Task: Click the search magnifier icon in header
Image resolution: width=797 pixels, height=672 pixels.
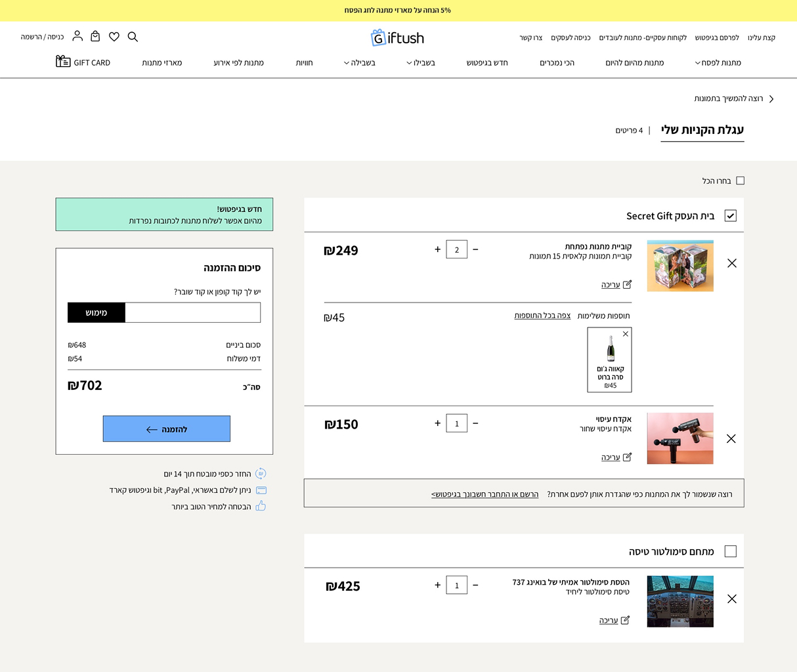Action: point(133,37)
